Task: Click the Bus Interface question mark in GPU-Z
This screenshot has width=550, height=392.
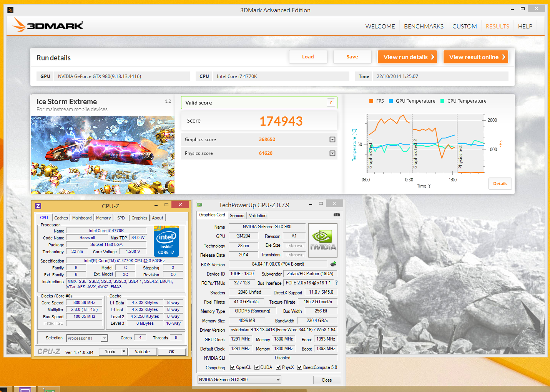Action: (x=336, y=283)
